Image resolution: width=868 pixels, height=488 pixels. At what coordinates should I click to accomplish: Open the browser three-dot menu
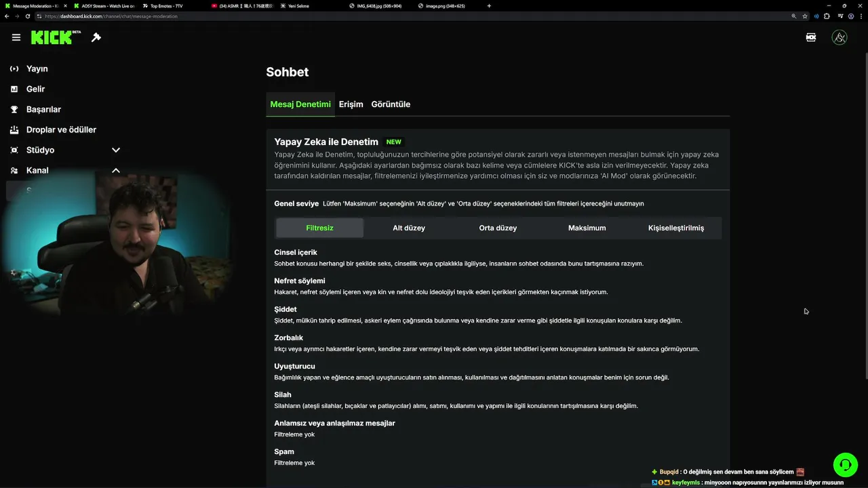coord(862,16)
